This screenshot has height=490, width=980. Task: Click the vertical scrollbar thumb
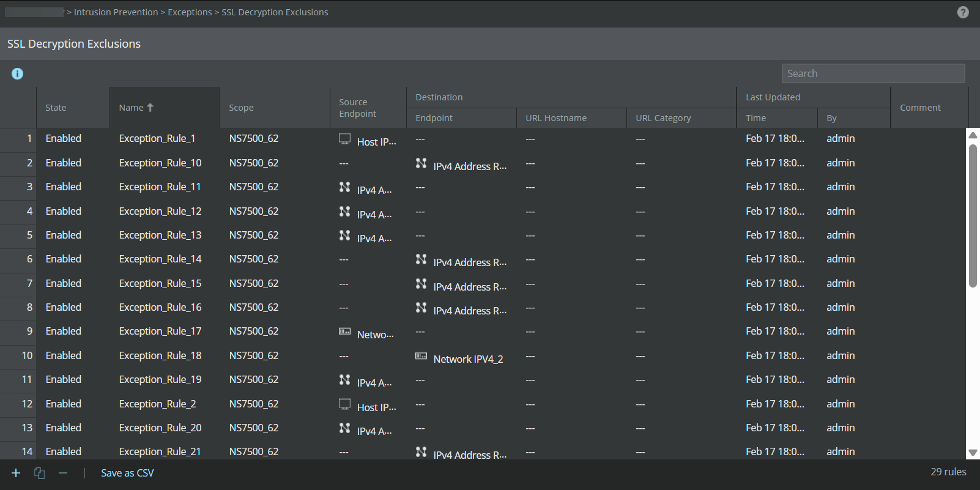coord(973,215)
